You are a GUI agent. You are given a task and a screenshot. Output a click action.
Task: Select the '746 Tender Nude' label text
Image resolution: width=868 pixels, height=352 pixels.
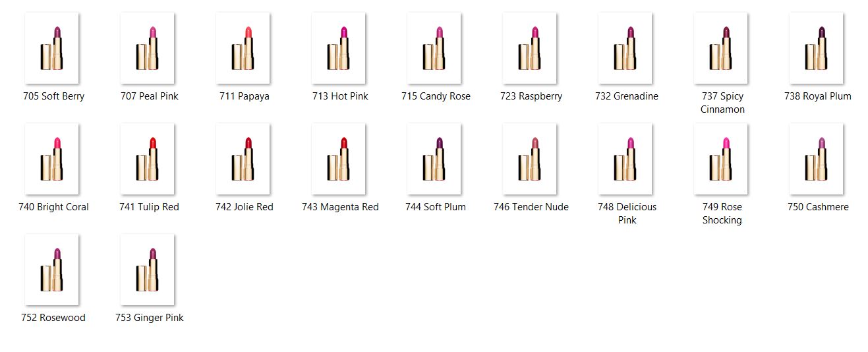pyautogui.click(x=531, y=207)
